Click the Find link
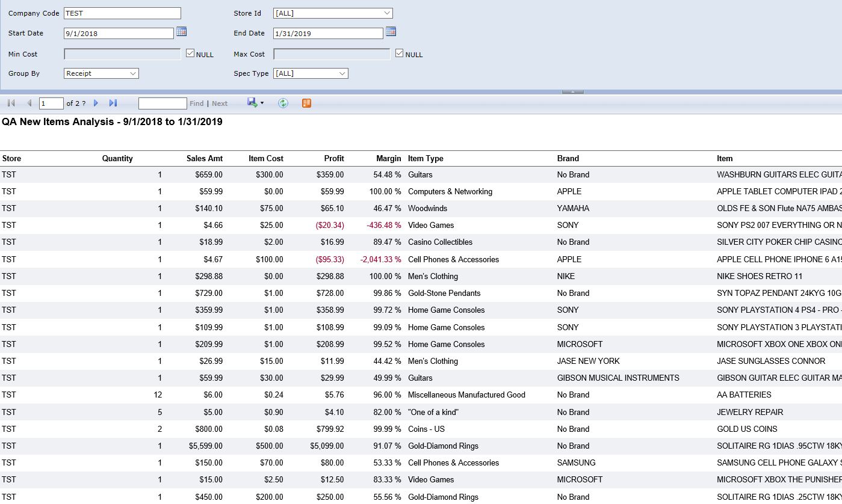 197,103
